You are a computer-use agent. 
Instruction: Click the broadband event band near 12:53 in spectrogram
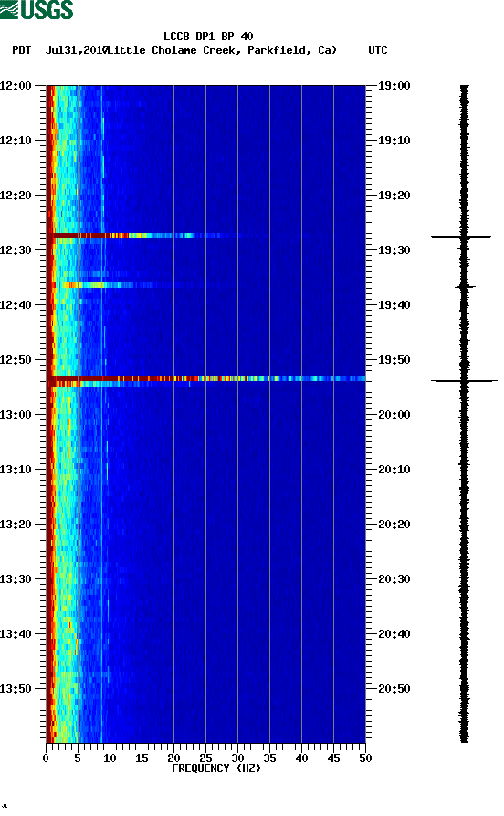pyautogui.click(x=206, y=378)
